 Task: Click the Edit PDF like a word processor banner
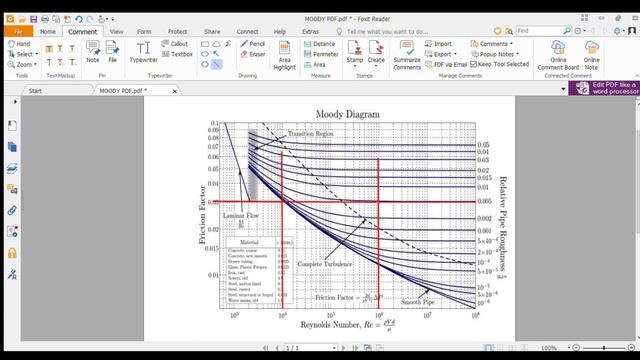coord(604,88)
